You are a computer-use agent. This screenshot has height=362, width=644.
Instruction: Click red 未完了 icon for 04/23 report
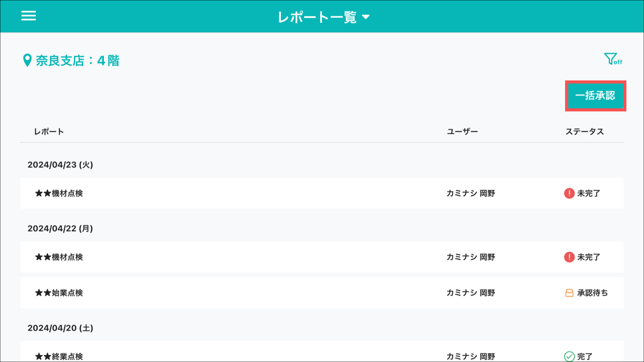569,193
